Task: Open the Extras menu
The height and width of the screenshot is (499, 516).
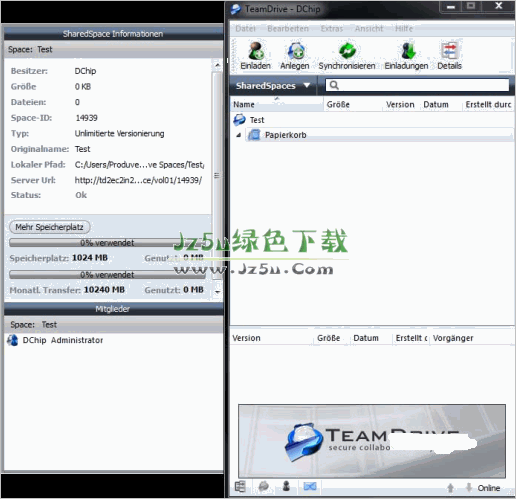Action: click(x=332, y=29)
